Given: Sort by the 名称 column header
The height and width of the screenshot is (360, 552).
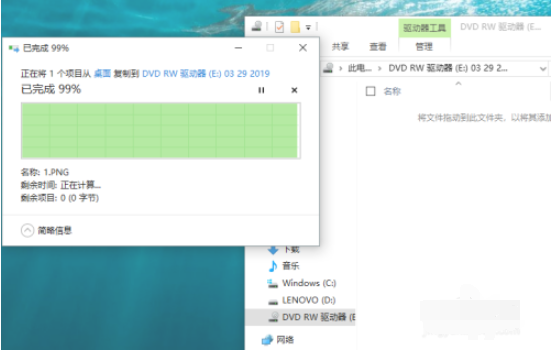Looking at the screenshot, I should point(392,91).
